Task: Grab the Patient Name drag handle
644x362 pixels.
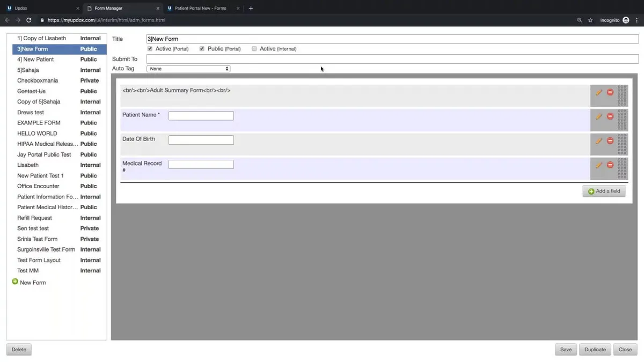Action: pos(622,120)
